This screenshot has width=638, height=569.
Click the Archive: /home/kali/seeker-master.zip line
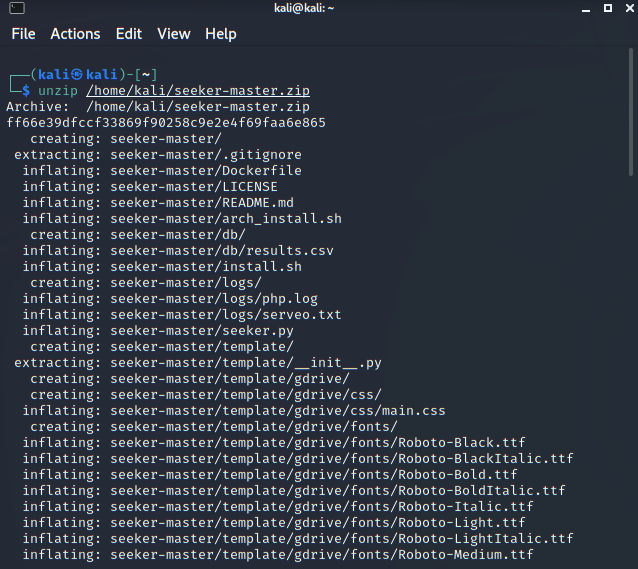[x=158, y=107]
